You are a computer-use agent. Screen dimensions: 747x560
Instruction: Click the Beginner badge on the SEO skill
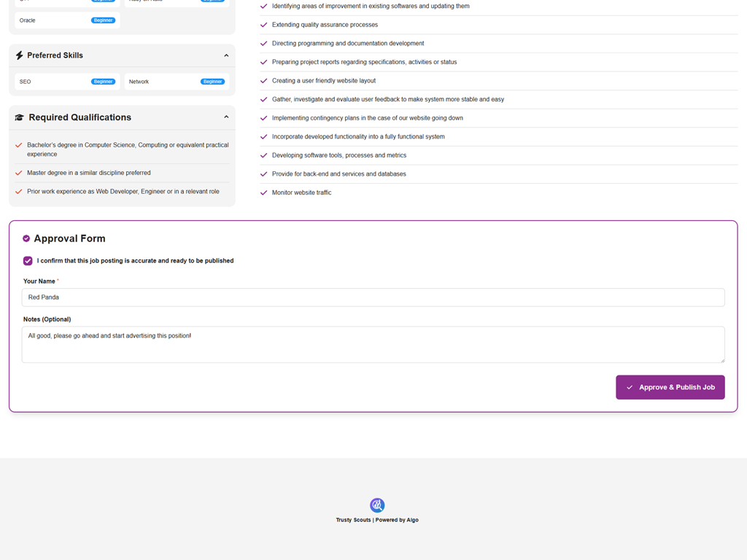(x=103, y=82)
